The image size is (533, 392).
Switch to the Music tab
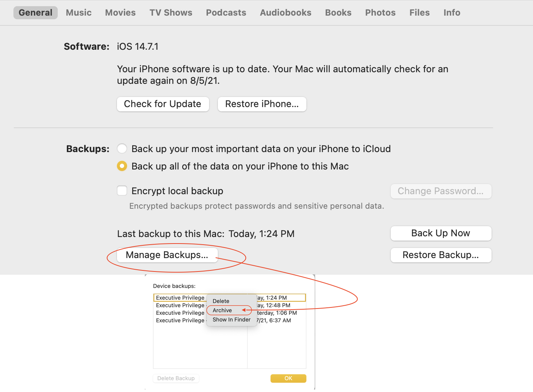click(x=79, y=13)
